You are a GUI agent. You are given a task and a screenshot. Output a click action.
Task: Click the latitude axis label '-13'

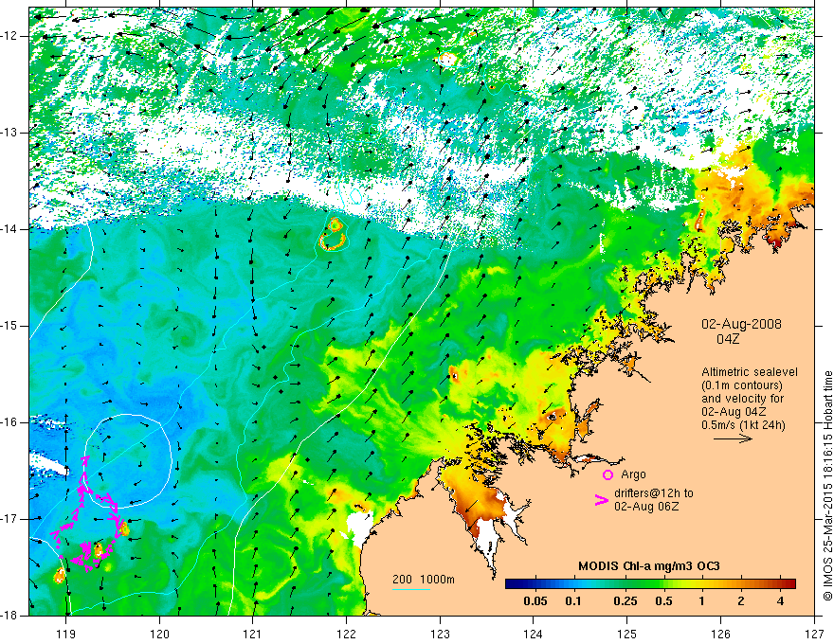point(9,133)
